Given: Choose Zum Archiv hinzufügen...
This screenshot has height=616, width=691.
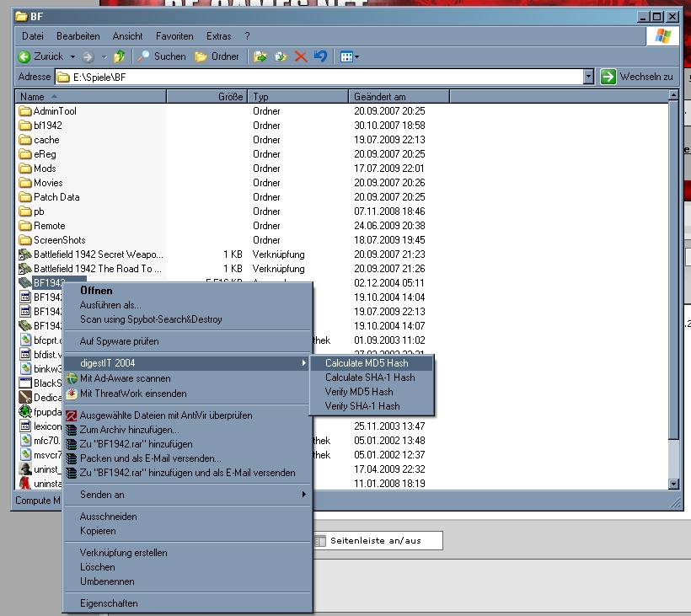Looking at the screenshot, I should tap(188, 430).
